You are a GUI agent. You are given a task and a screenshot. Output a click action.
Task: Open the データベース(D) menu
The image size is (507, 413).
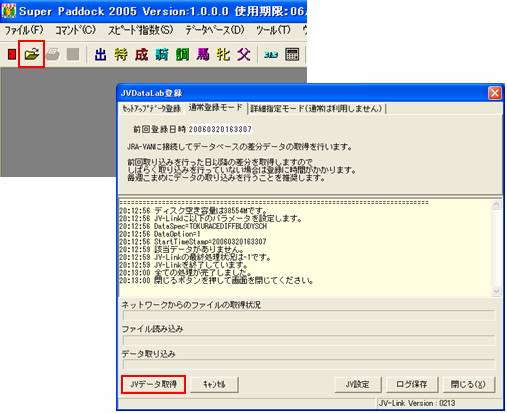pyautogui.click(x=215, y=31)
